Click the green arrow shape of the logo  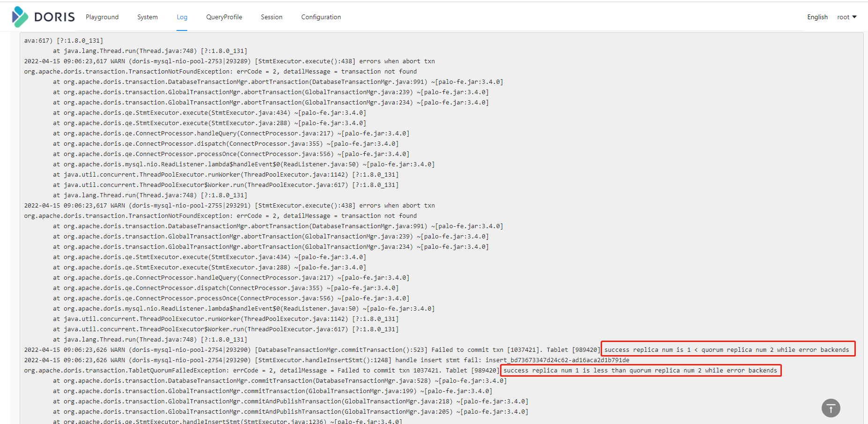(x=22, y=20)
